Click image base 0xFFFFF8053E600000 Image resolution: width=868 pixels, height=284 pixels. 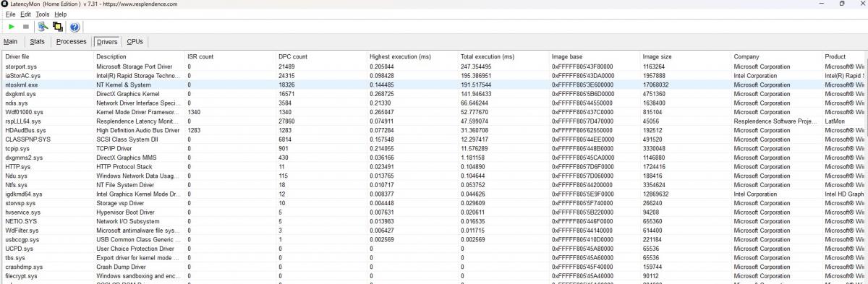582,85
